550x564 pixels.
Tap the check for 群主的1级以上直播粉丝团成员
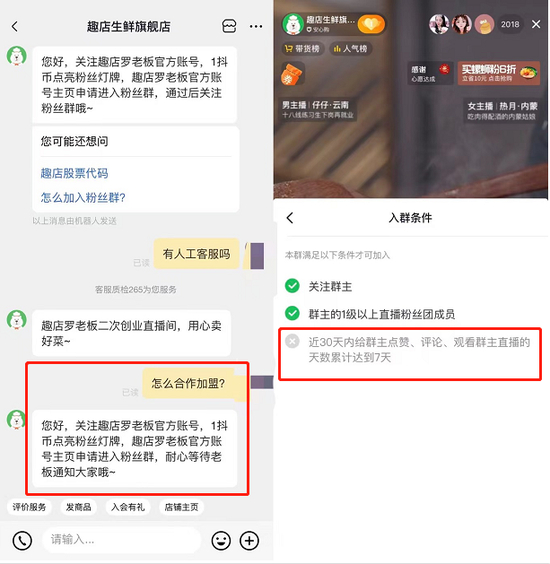[292, 313]
